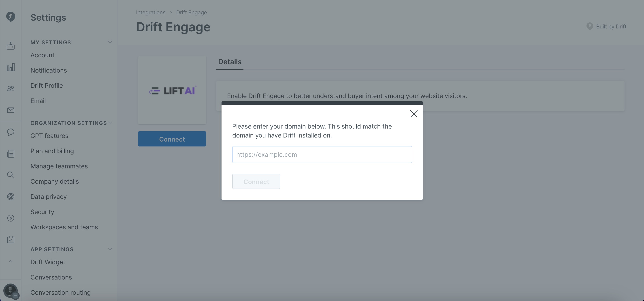The width and height of the screenshot is (644, 301).
Task: Open the calendar checkmark icon
Action: [x=11, y=240]
